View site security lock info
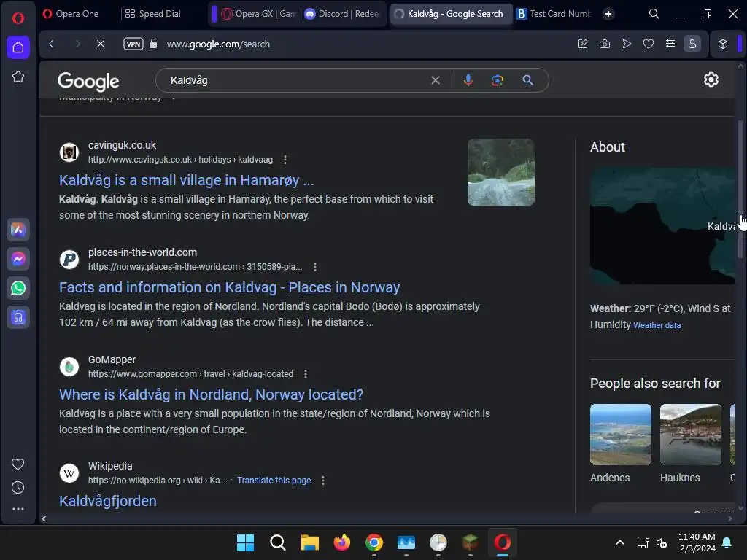Image resolution: width=747 pixels, height=560 pixels. [x=153, y=44]
